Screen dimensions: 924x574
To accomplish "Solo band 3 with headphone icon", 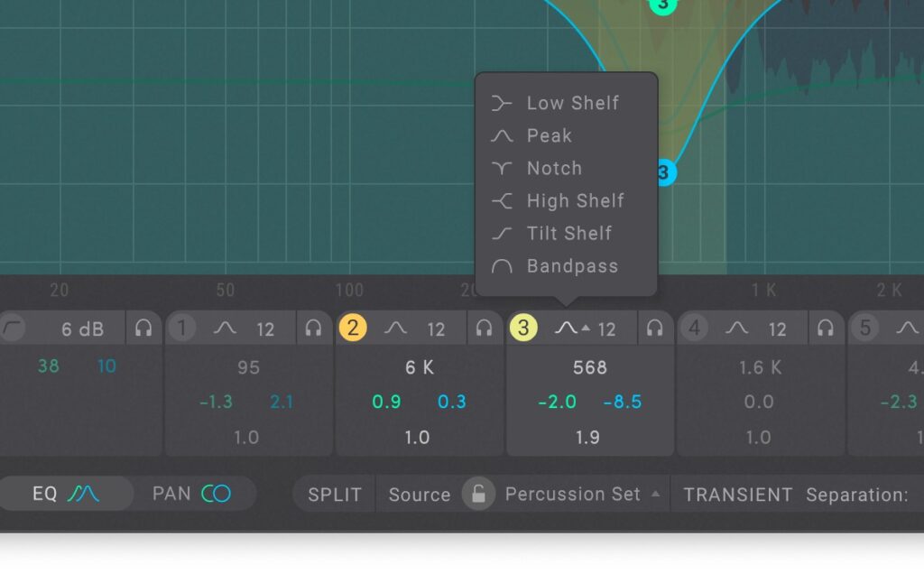I will pos(656,329).
